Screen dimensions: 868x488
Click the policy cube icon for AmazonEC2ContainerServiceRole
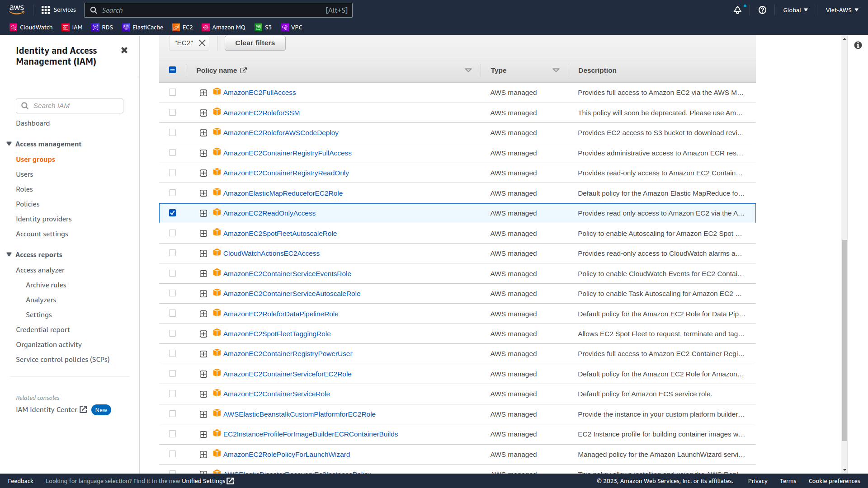click(217, 393)
